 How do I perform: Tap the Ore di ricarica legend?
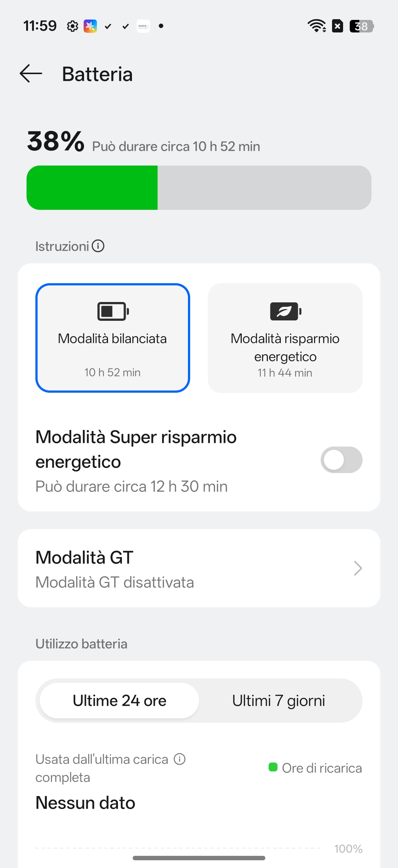(315, 768)
